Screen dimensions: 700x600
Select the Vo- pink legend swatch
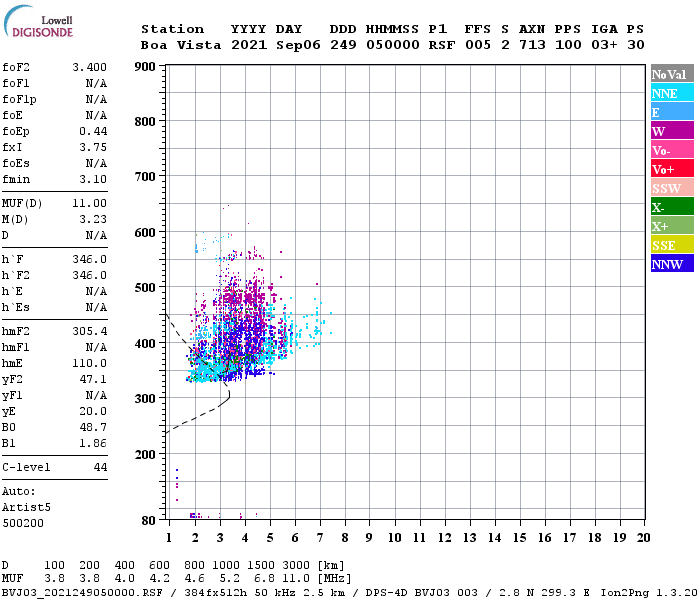click(672, 150)
